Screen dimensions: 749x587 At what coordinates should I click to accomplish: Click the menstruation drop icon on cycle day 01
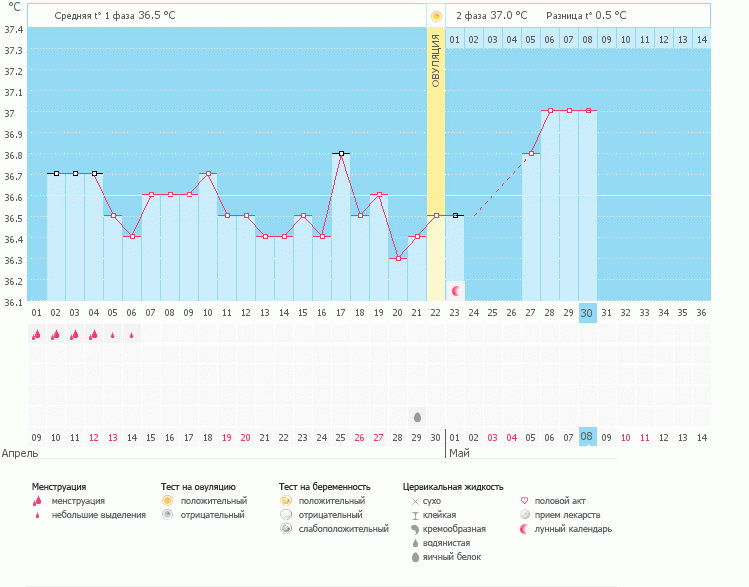click(x=36, y=335)
